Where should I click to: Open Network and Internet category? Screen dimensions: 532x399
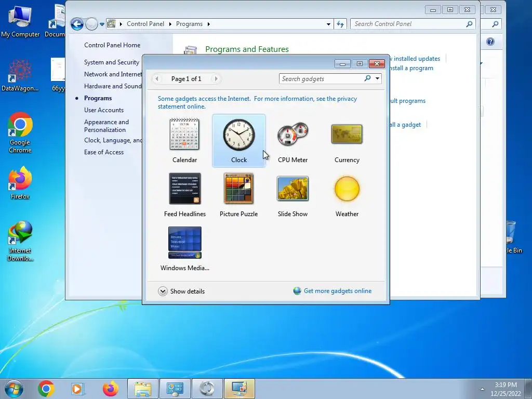pos(113,74)
